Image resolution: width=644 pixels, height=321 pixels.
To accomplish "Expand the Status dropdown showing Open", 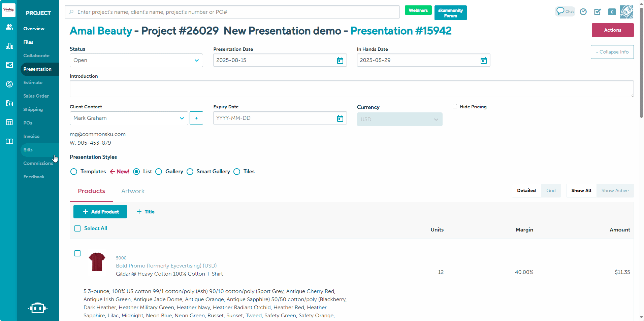I will coord(136,61).
